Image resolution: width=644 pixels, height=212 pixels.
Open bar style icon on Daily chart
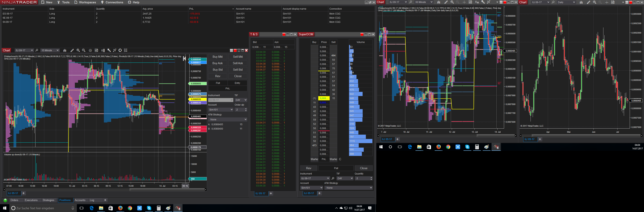pyautogui.click(x=581, y=2)
